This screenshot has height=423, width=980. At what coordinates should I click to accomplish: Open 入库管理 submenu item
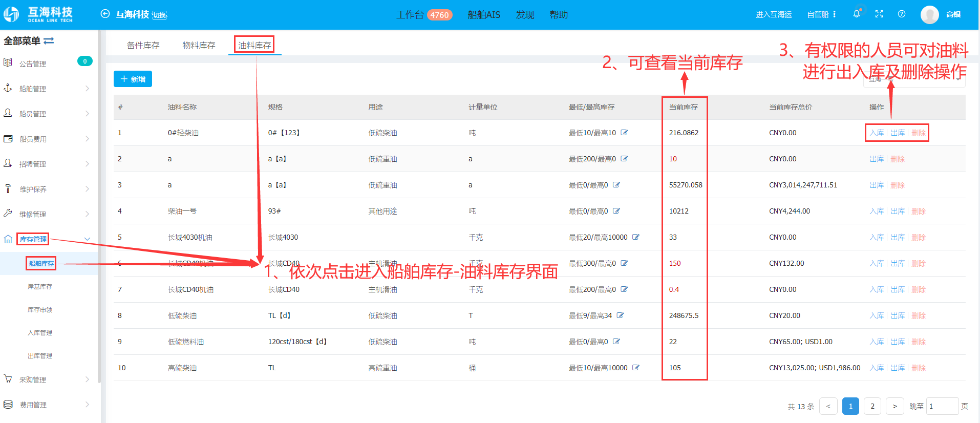click(x=40, y=333)
